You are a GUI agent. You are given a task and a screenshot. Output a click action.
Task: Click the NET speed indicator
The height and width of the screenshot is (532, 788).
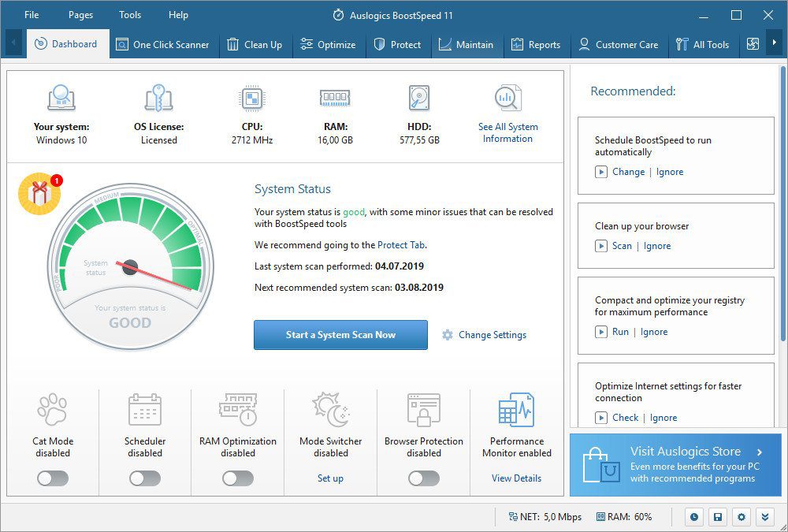(544, 516)
